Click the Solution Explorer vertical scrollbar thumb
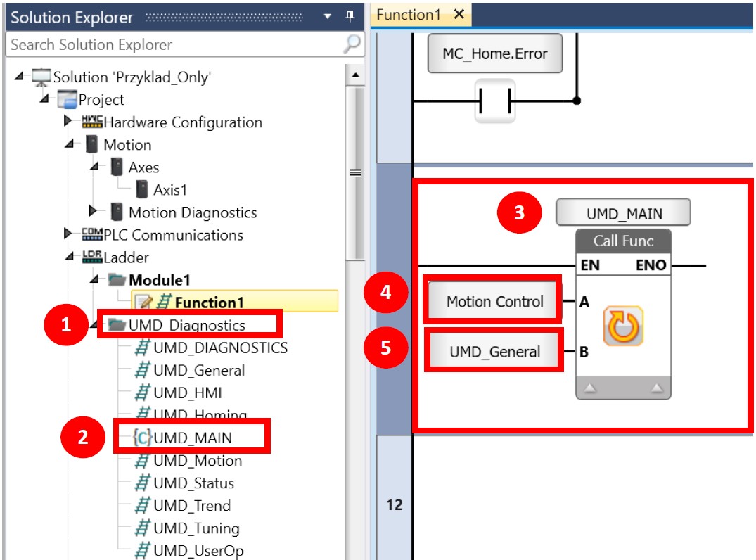This screenshot has height=560, width=756. [355, 174]
